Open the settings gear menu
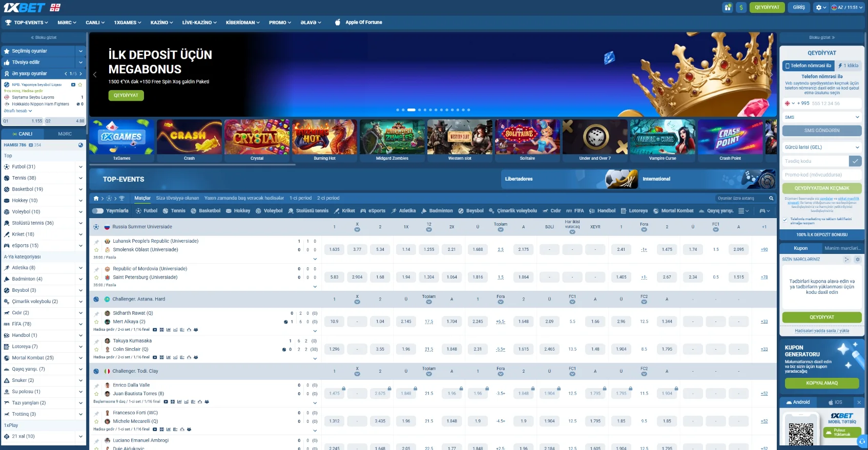The height and width of the screenshot is (450, 868). (821, 7)
